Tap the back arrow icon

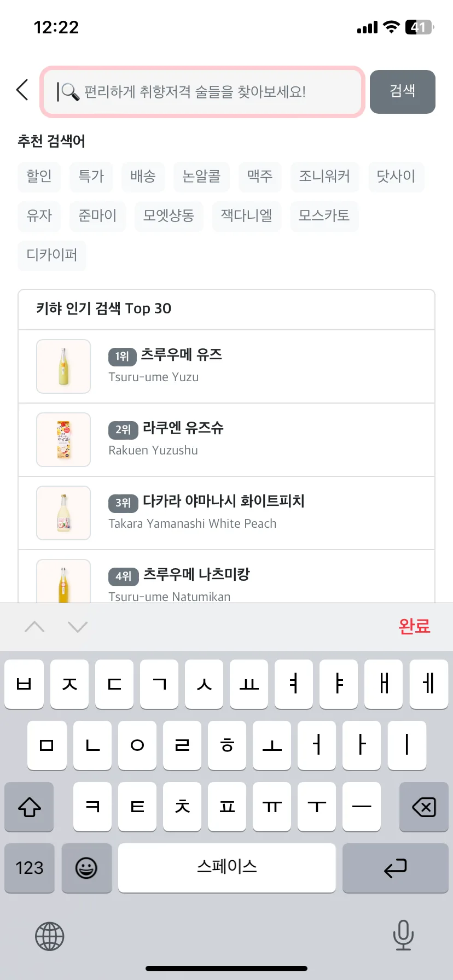[22, 90]
